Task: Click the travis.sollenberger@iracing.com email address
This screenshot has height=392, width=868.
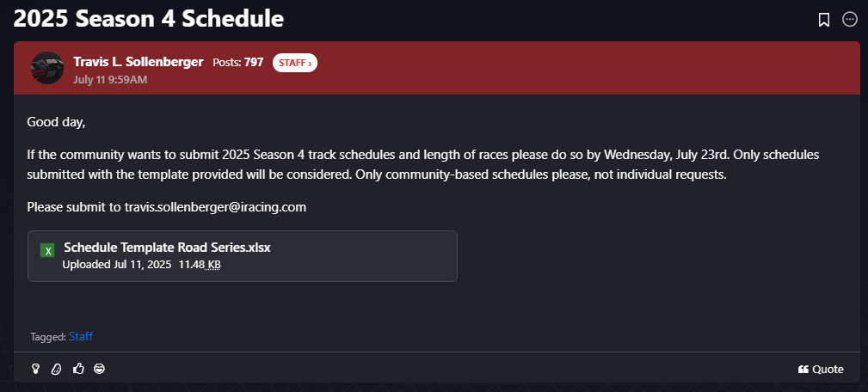Action: tap(215, 207)
